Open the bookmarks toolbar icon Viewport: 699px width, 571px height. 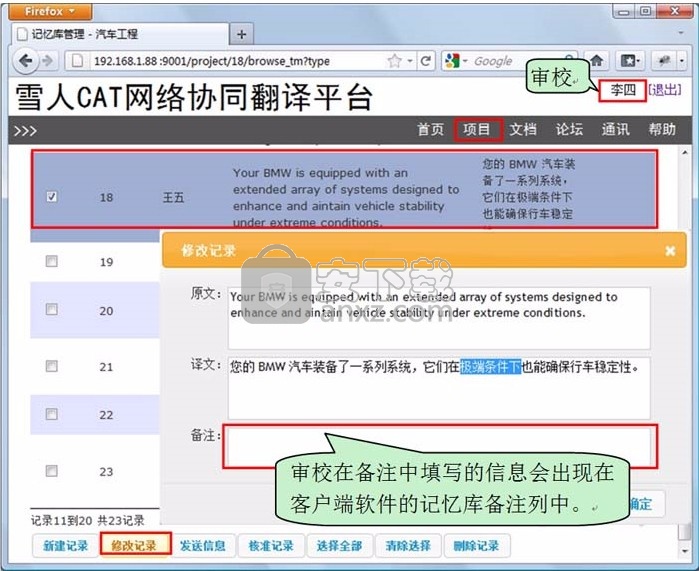627,61
